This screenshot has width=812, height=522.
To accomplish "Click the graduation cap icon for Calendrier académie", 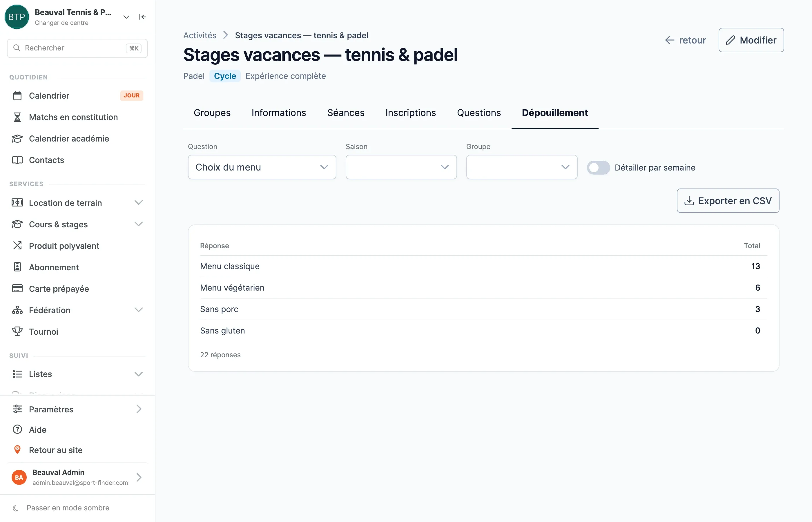I will (17, 138).
